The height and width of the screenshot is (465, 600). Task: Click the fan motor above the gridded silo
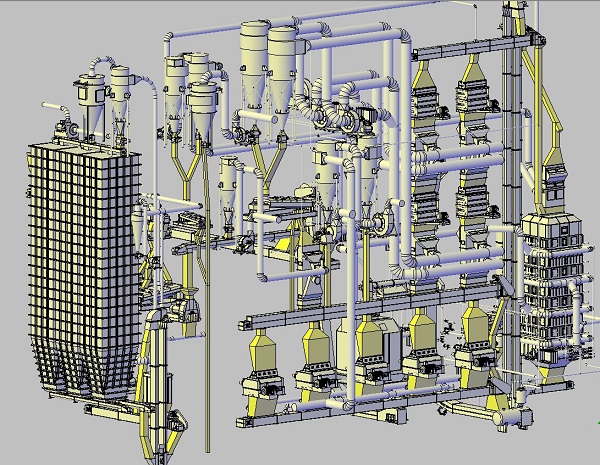click(x=70, y=127)
